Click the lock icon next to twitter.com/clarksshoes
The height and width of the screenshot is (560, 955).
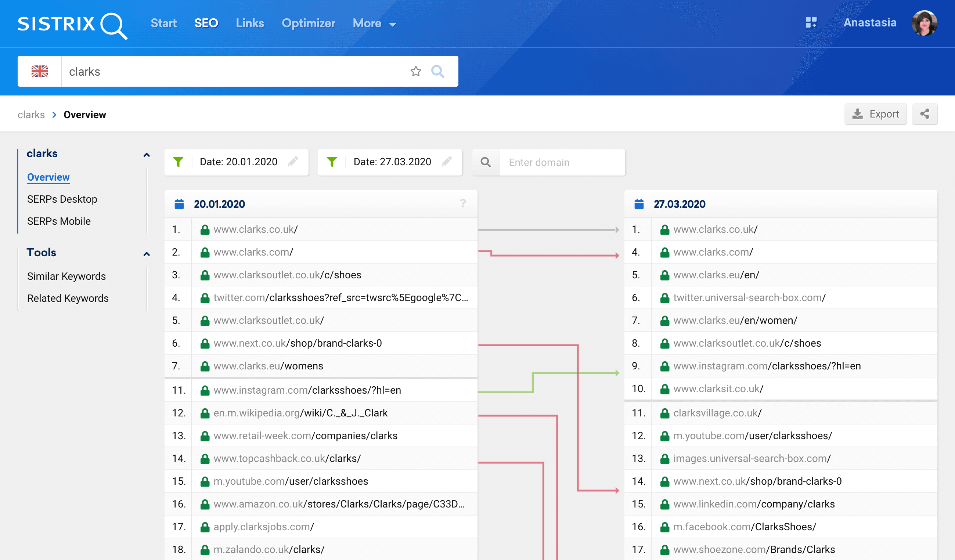pyautogui.click(x=205, y=298)
